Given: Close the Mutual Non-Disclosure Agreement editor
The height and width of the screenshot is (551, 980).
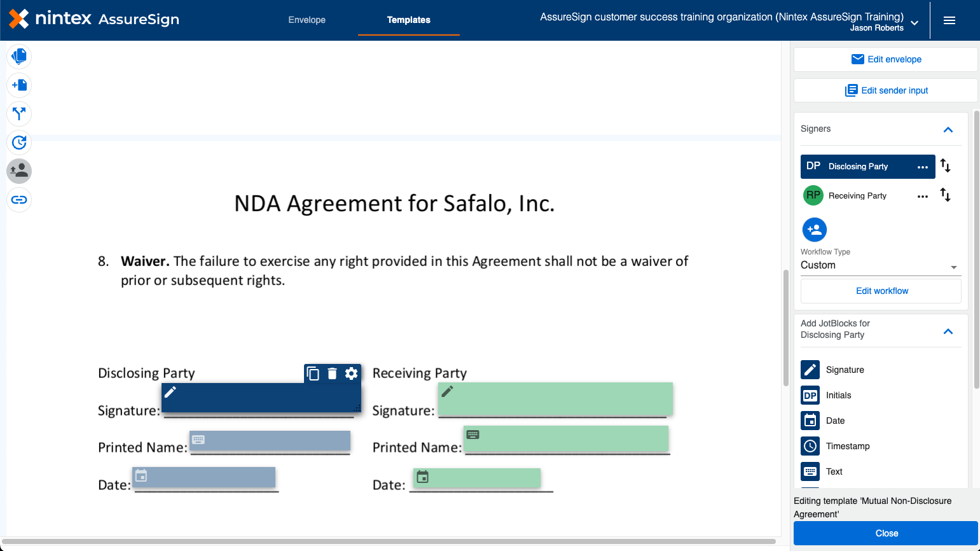Looking at the screenshot, I should tap(886, 533).
